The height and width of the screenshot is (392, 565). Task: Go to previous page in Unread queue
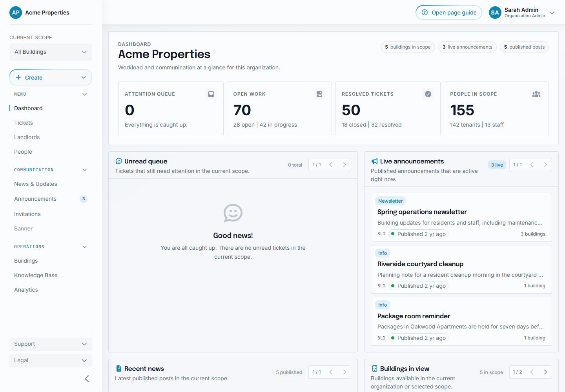coord(331,165)
